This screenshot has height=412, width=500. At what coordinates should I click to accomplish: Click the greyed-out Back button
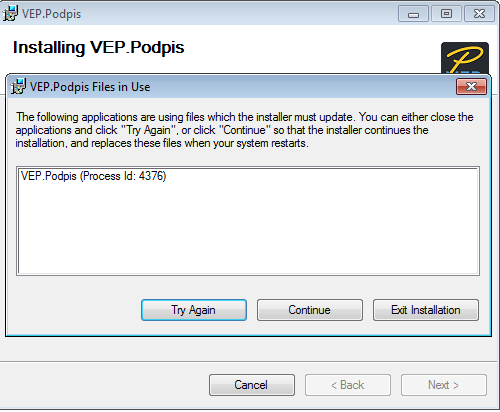(348, 385)
